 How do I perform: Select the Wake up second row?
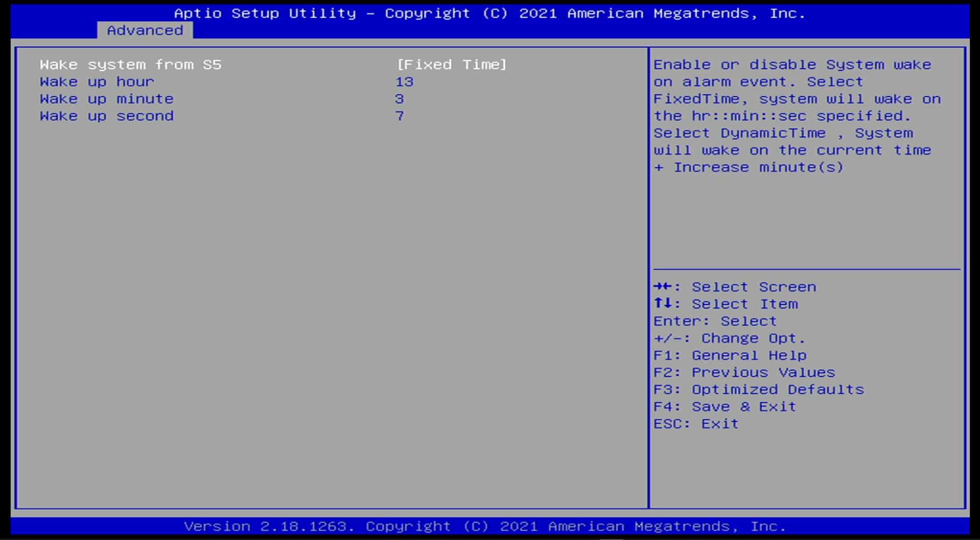pos(107,116)
